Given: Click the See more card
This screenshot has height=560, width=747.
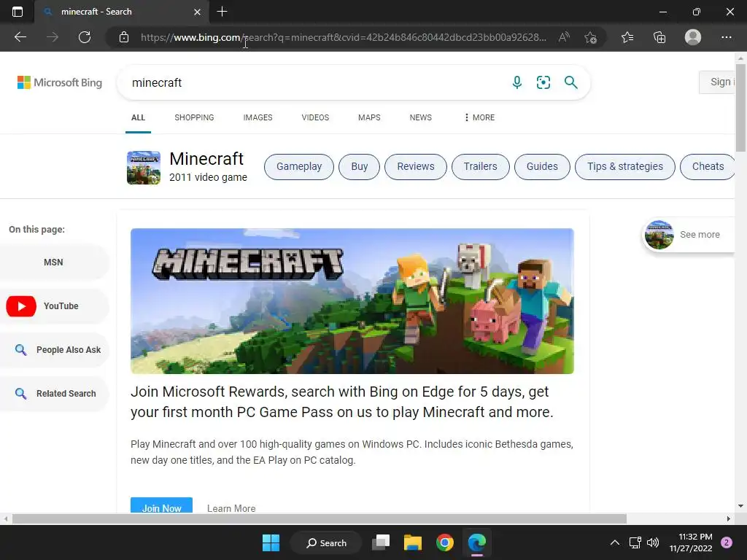Looking at the screenshot, I should [689, 235].
